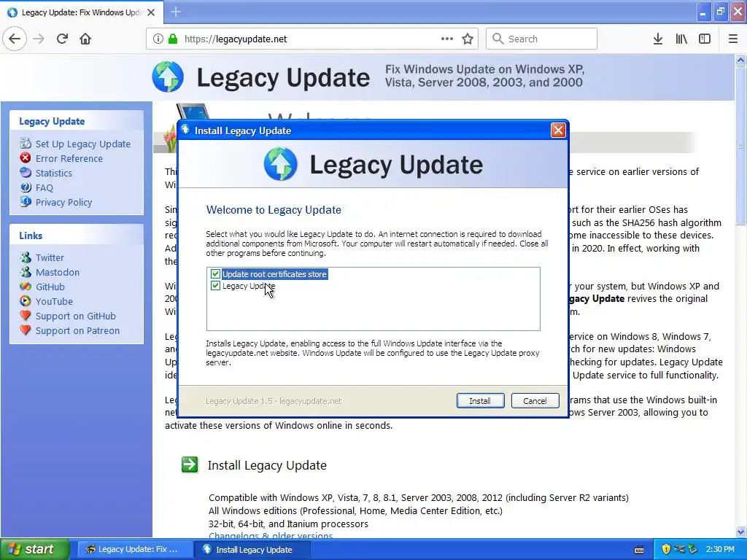747x560 pixels.
Task: Click the page scrollbar up arrow
Action: click(x=740, y=60)
